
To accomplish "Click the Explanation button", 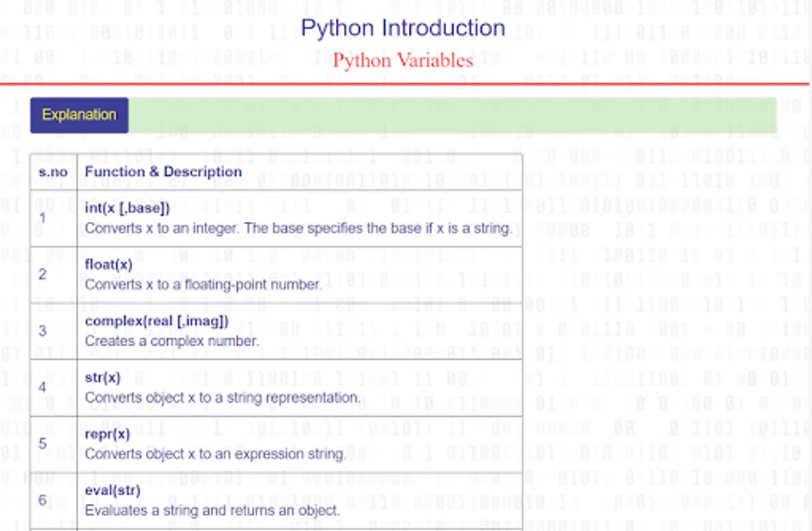I will pos(79,115).
